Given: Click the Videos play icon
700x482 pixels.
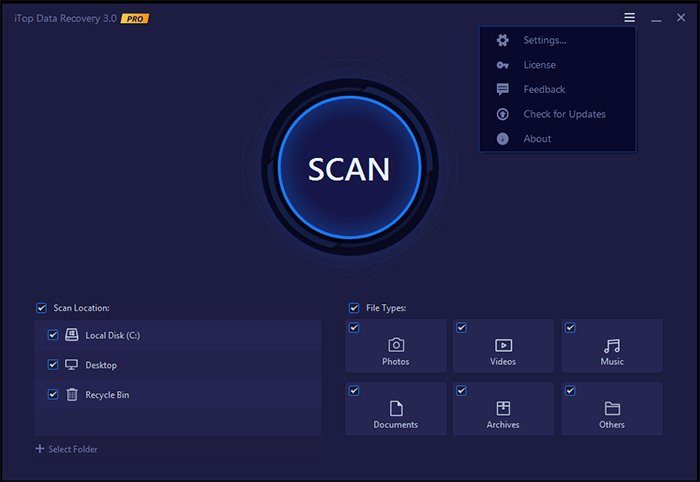Looking at the screenshot, I should tap(503, 345).
